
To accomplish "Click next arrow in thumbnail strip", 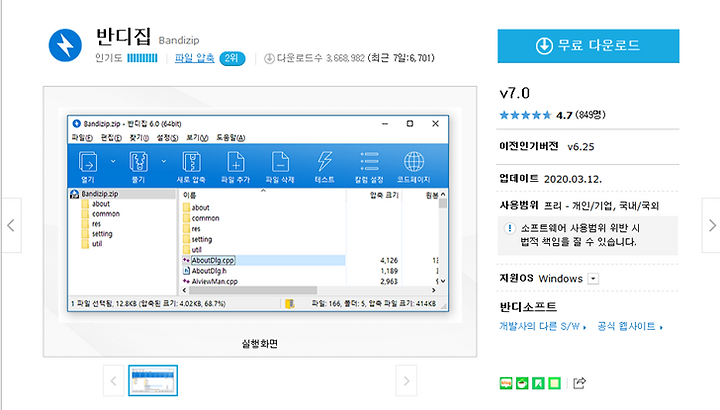I will point(406,381).
